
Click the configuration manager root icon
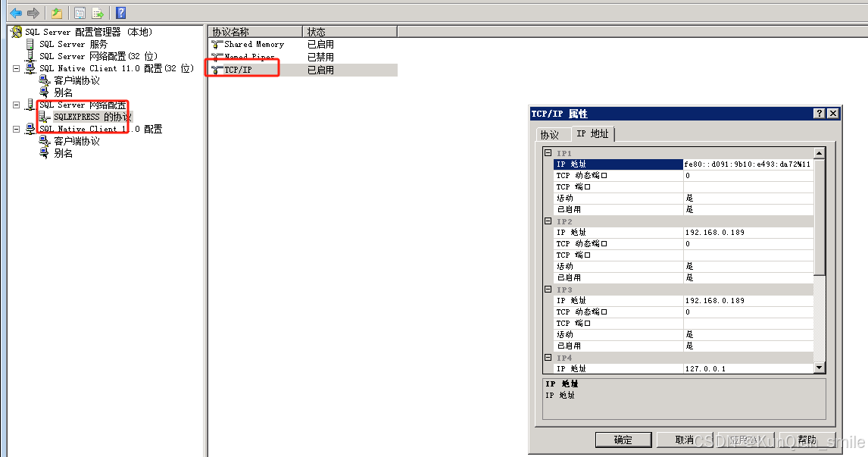(x=17, y=32)
